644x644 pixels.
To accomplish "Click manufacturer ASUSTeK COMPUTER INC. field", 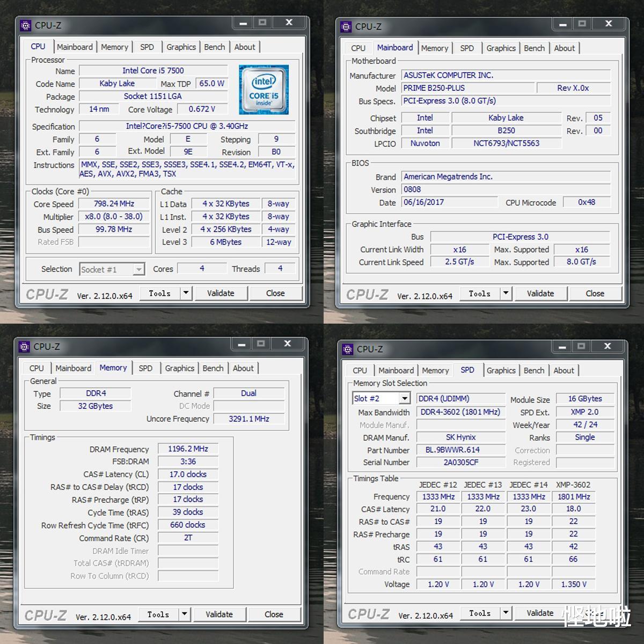I will (x=506, y=75).
